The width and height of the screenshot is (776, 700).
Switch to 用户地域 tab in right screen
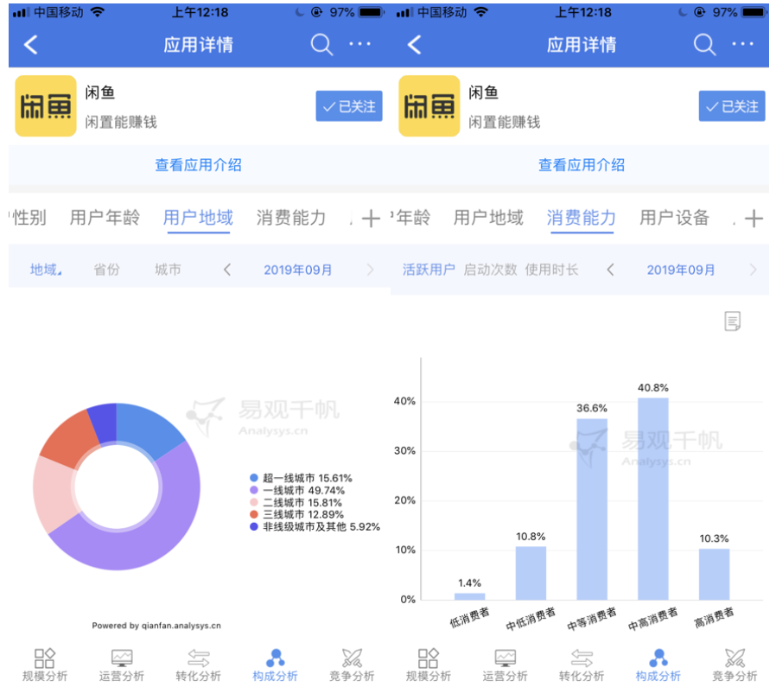click(488, 218)
